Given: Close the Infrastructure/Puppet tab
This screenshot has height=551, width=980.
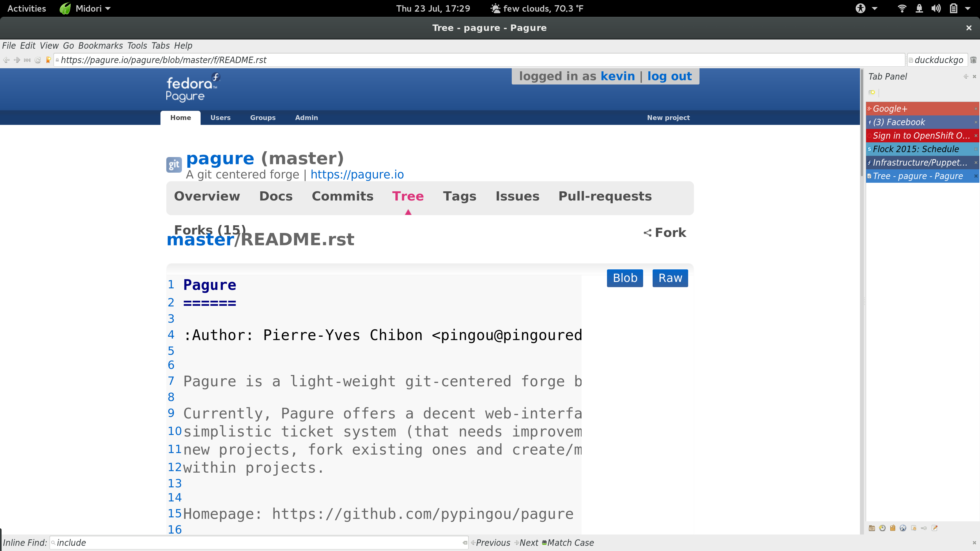Looking at the screenshot, I should coord(976,163).
